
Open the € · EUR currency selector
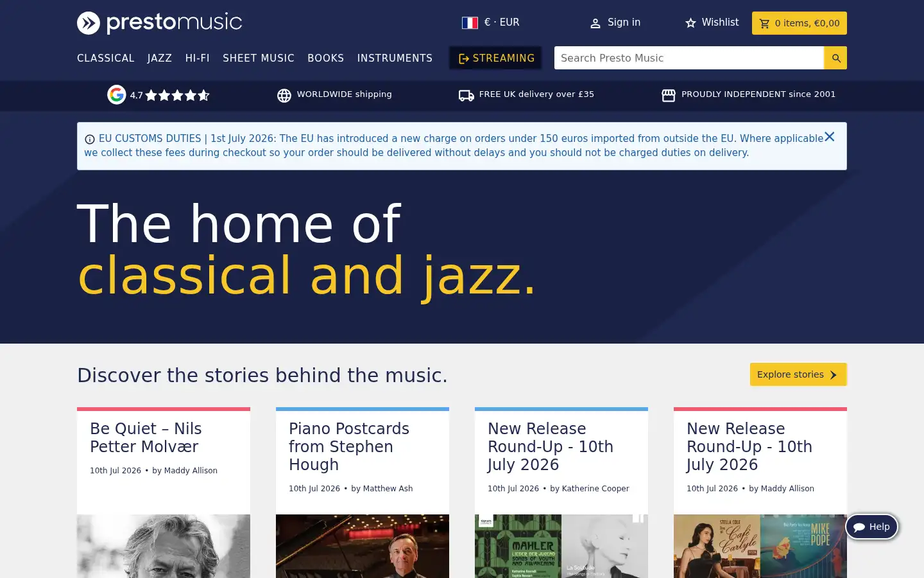point(491,22)
